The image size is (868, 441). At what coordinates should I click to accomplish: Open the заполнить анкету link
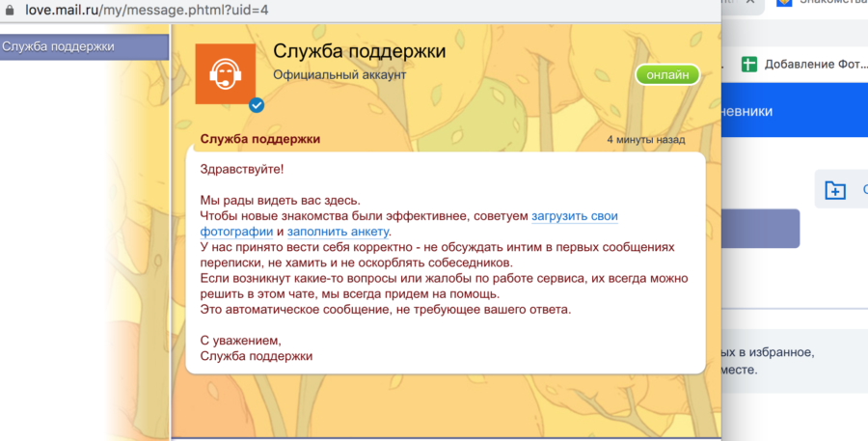click(338, 232)
